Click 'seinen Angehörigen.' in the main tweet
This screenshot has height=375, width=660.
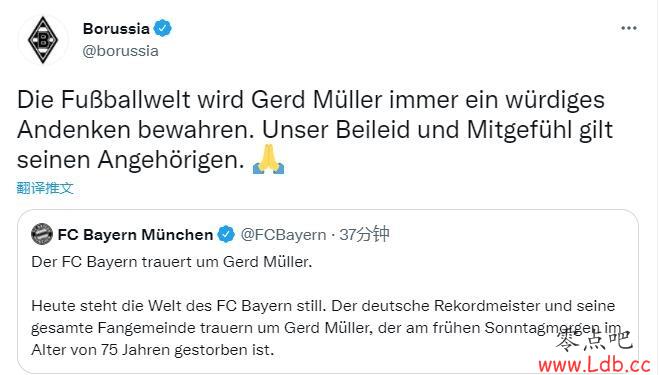[x=130, y=161]
